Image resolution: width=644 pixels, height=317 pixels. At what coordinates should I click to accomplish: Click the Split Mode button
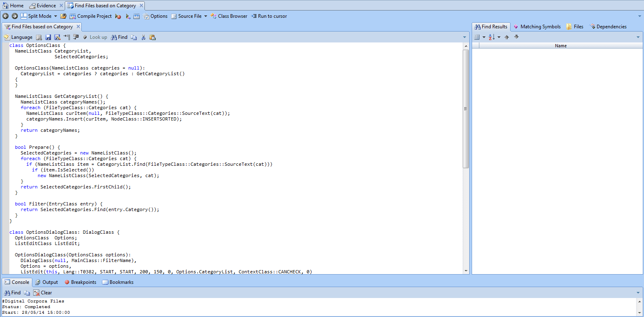(36, 16)
